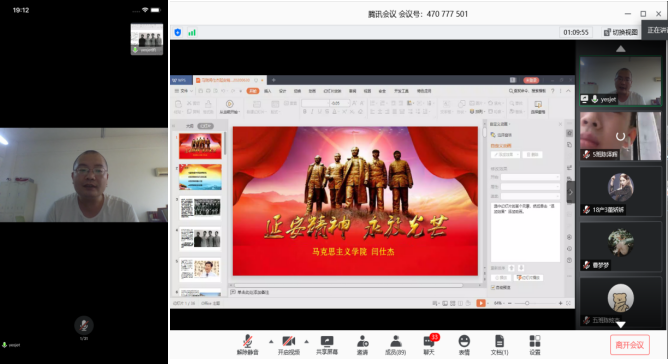668x364 pixels.
Task: Click the 共享屏幕 share screen icon
Action: pyautogui.click(x=327, y=345)
